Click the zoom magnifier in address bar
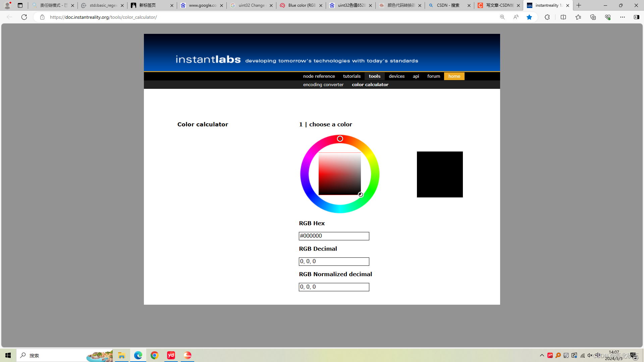The height and width of the screenshot is (362, 644). [x=502, y=17]
